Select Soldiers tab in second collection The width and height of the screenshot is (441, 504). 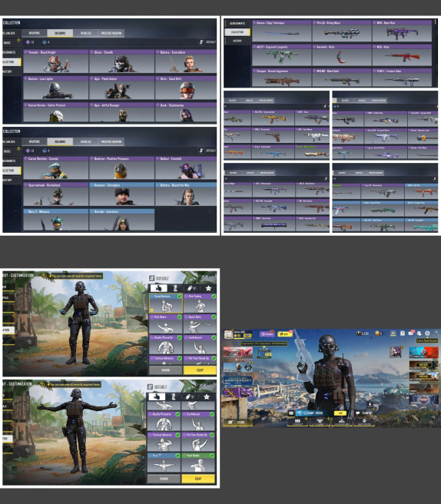click(x=60, y=141)
